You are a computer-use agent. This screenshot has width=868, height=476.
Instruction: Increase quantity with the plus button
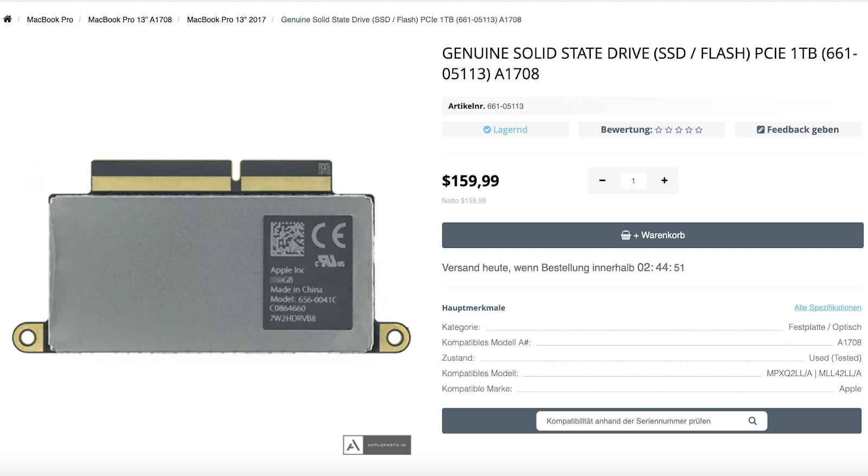click(x=665, y=181)
